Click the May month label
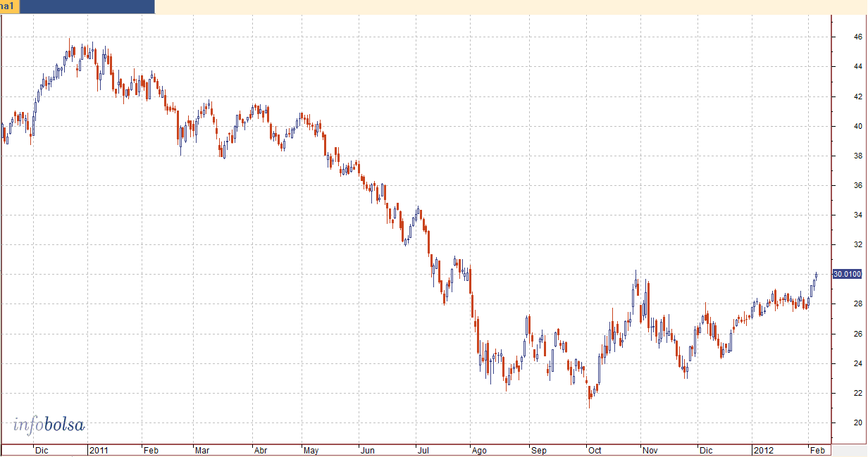This screenshot has width=868, height=457. point(311,449)
